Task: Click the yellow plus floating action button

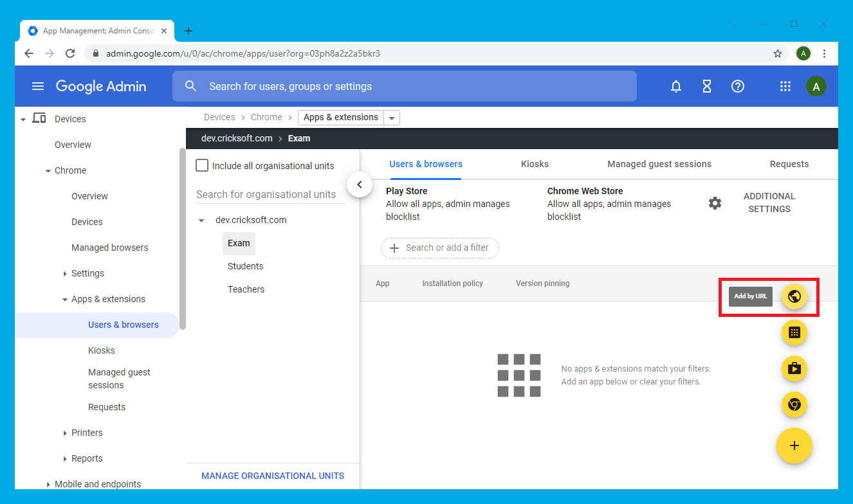Action: point(794,446)
